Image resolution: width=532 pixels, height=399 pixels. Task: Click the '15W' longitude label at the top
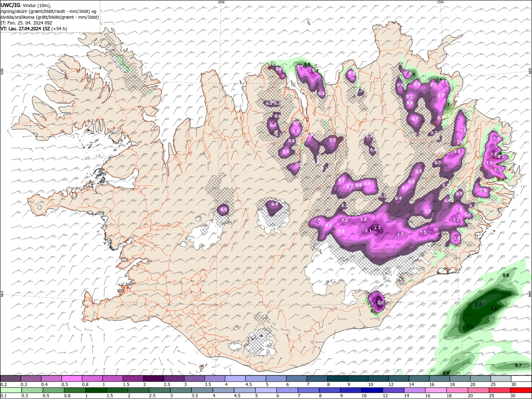440,2
